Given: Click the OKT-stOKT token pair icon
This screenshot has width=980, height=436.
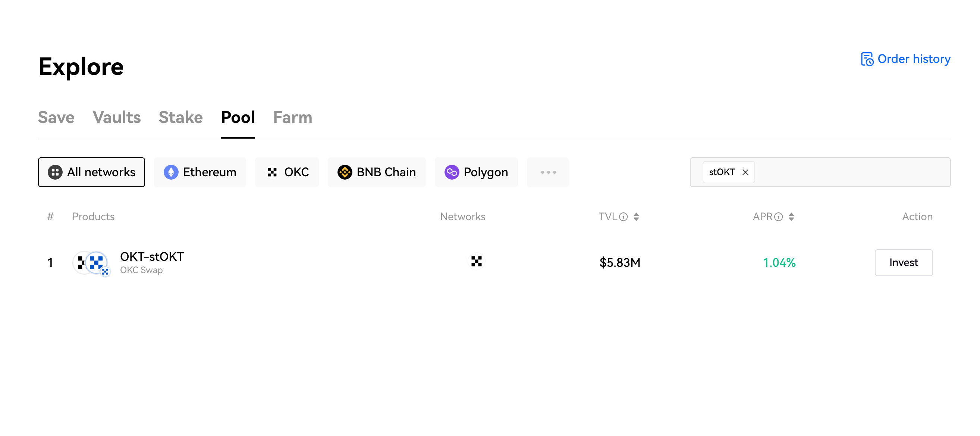Looking at the screenshot, I should pos(91,263).
